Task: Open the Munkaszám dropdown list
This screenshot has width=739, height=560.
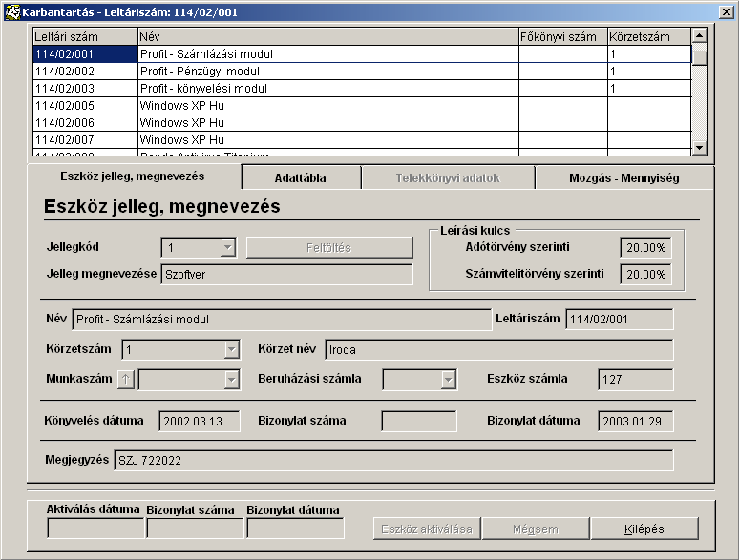Action: (x=231, y=379)
